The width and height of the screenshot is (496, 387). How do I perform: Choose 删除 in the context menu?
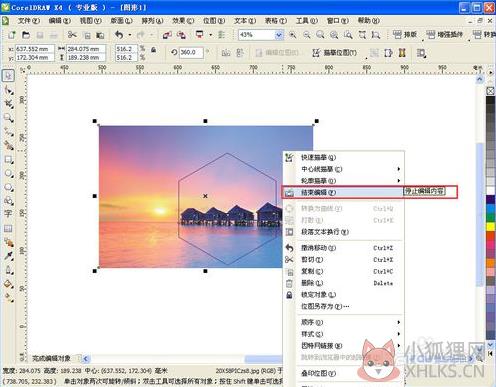pyautogui.click(x=343, y=283)
